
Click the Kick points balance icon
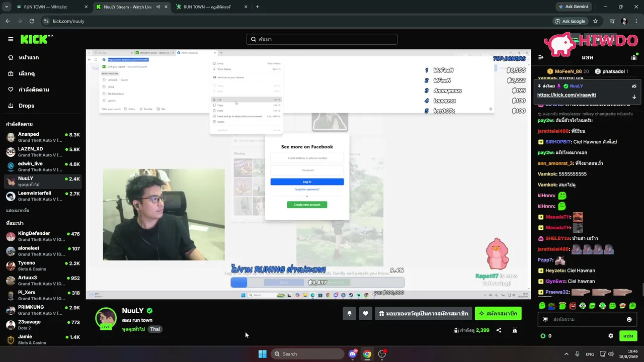pos(543,336)
